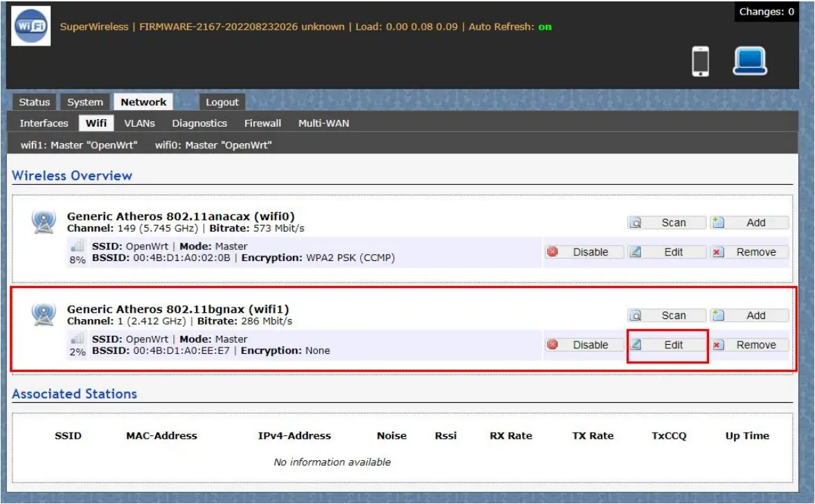Remove the wifi0 OpenWrt network
Image resolution: width=815 pixels, height=504 pixels.
click(749, 252)
